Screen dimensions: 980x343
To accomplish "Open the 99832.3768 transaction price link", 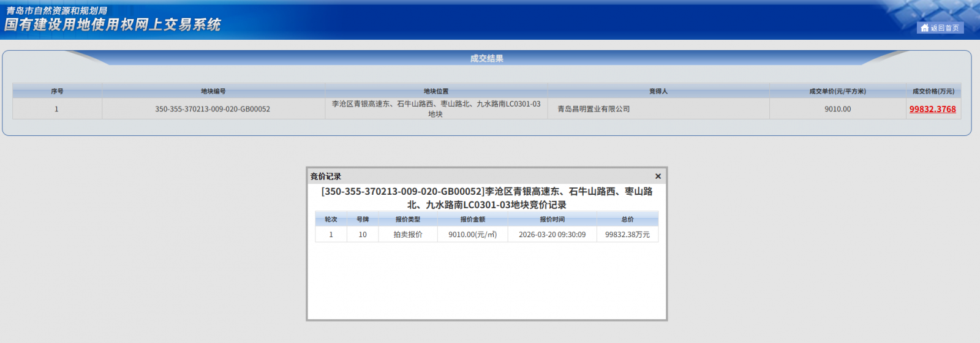I will [x=932, y=109].
